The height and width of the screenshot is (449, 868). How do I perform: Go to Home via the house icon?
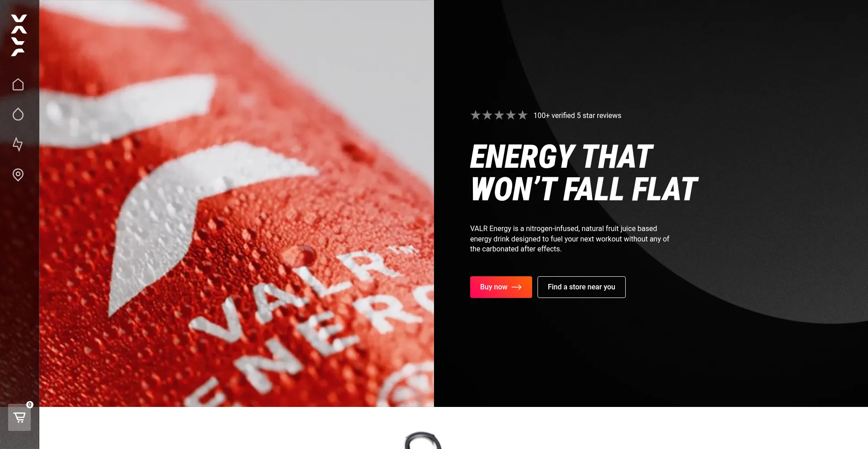(18, 85)
